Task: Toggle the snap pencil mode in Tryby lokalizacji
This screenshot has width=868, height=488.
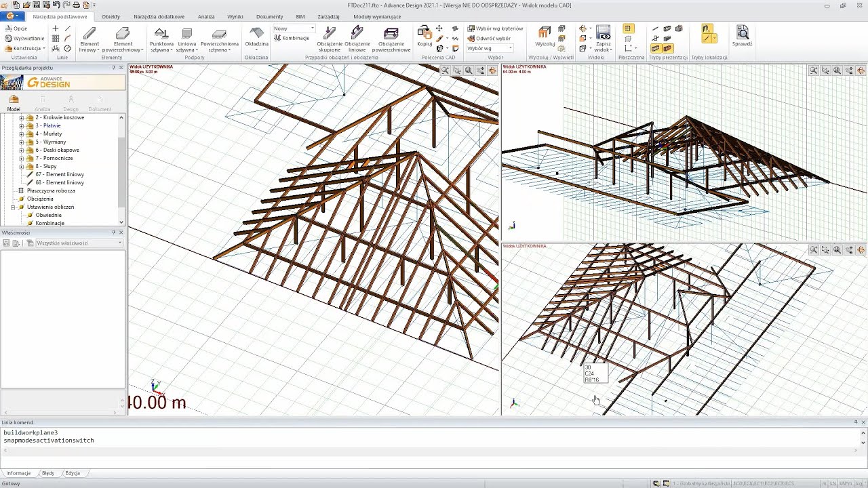Action: (x=706, y=39)
